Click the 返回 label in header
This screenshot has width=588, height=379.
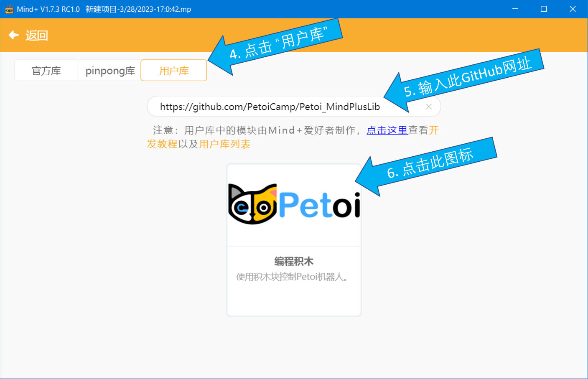(37, 36)
